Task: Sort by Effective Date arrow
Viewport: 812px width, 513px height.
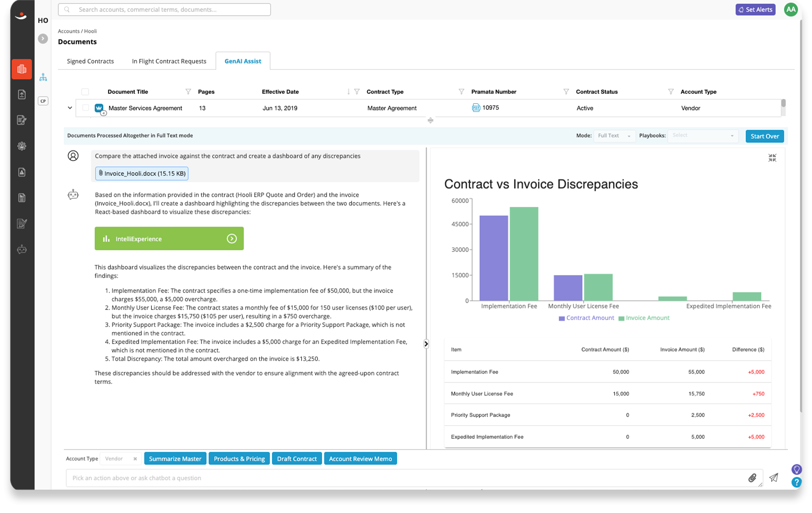Action: [348, 92]
